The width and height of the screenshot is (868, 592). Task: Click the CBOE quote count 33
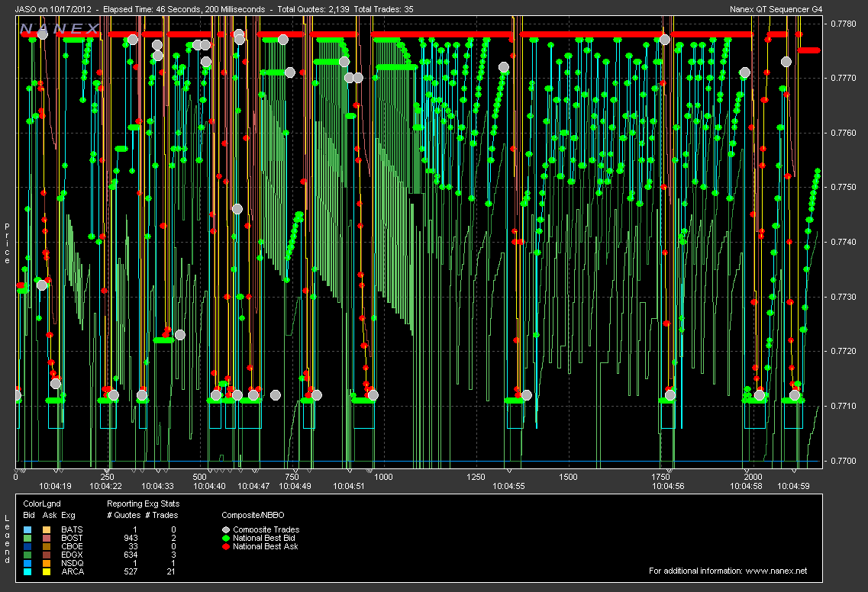coord(133,546)
